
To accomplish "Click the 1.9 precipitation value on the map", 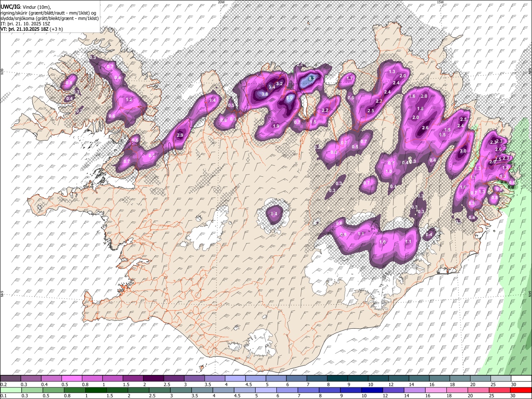I will pos(276,126).
